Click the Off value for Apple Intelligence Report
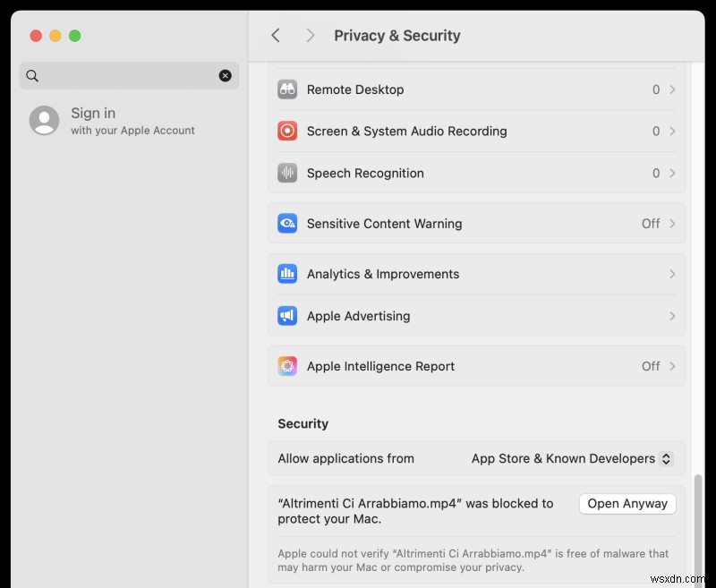 [x=651, y=366]
